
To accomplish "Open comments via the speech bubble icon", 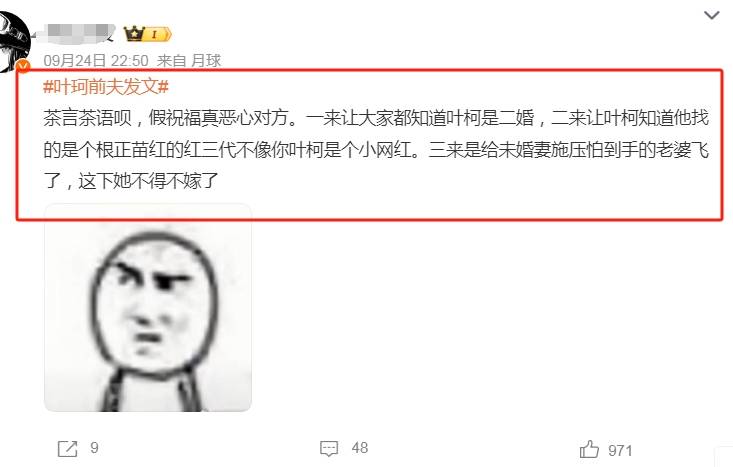I will point(329,448).
